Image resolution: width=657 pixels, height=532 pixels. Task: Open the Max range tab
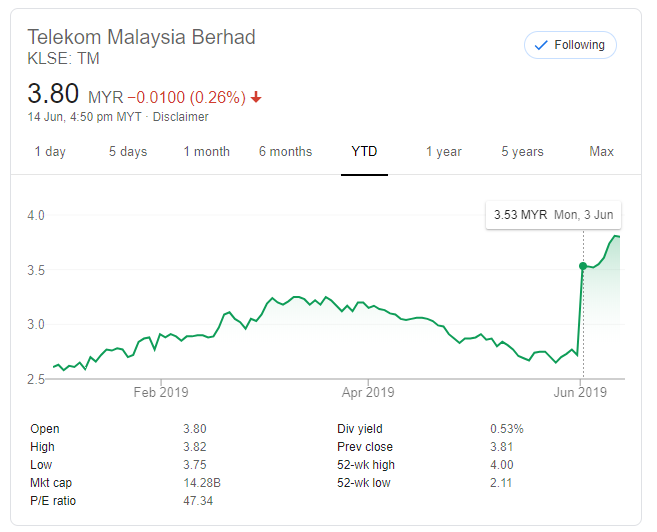pos(601,152)
